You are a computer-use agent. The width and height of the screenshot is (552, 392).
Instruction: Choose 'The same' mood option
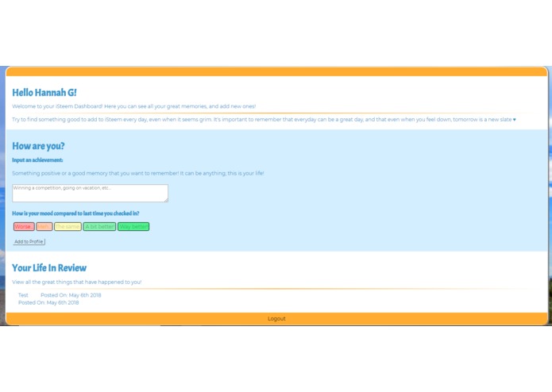[x=68, y=227]
